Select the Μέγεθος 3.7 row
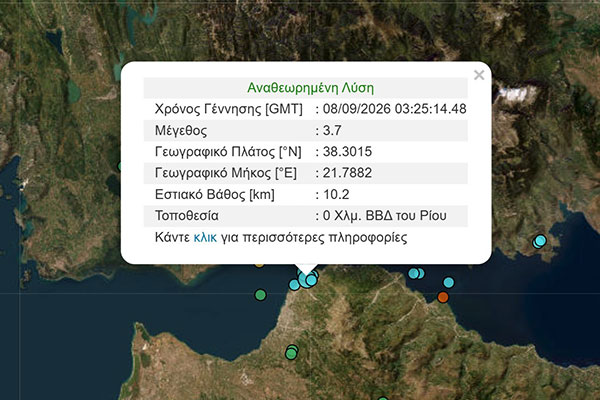This screenshot has height=400, width=600. tap(306, 131)
